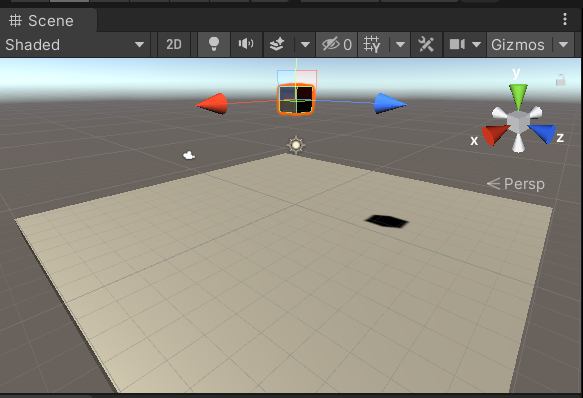Toggle scene audio speaker button

pos(246,45)
